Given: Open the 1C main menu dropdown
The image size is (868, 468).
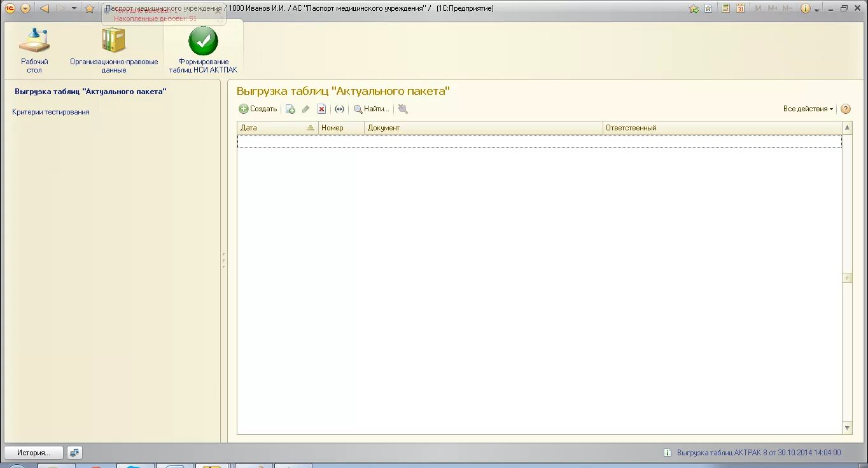Looking at the screenshot, I should [x=25, y=8].
